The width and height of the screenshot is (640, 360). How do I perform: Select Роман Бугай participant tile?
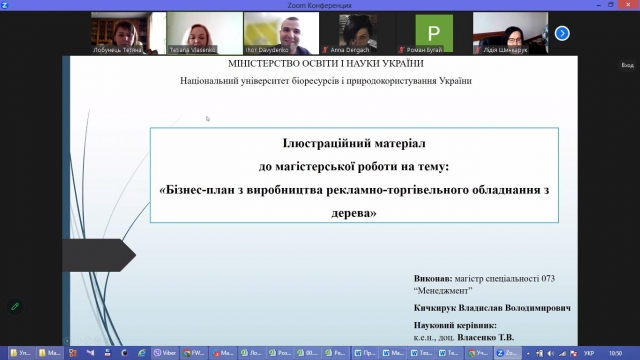click(x=434, y=33)
